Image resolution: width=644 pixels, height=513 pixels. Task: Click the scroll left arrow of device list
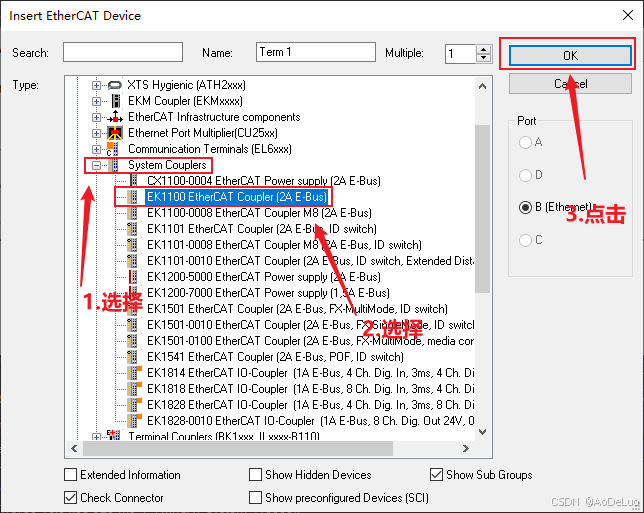74,449
